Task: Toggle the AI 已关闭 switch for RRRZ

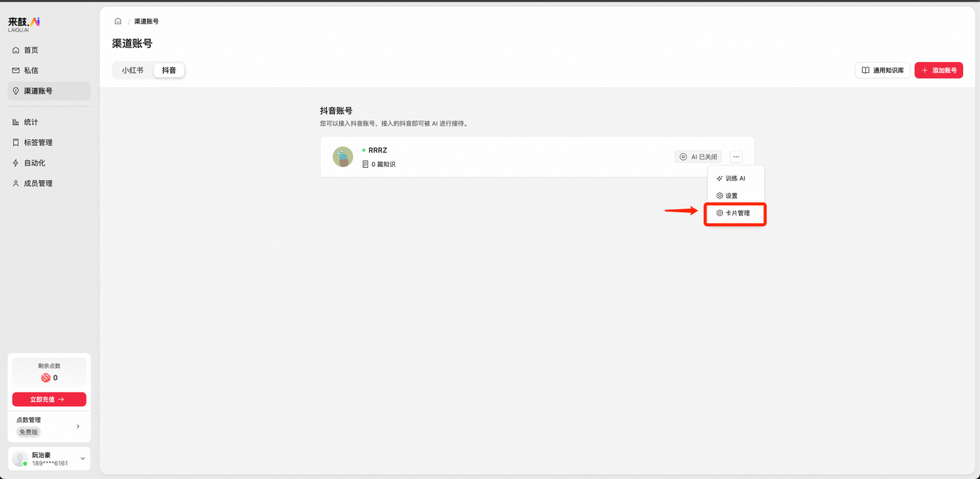Action: (699, 156)
